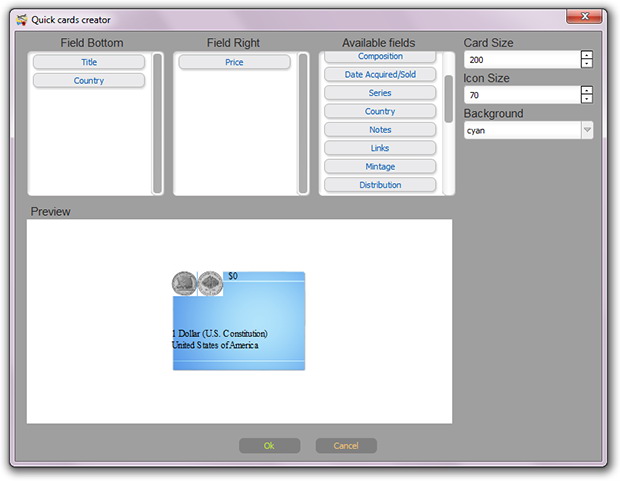The width and height of the screenshot is (620, 481).
Task: Click the Field Right list scrollbar
Action: 303,123
